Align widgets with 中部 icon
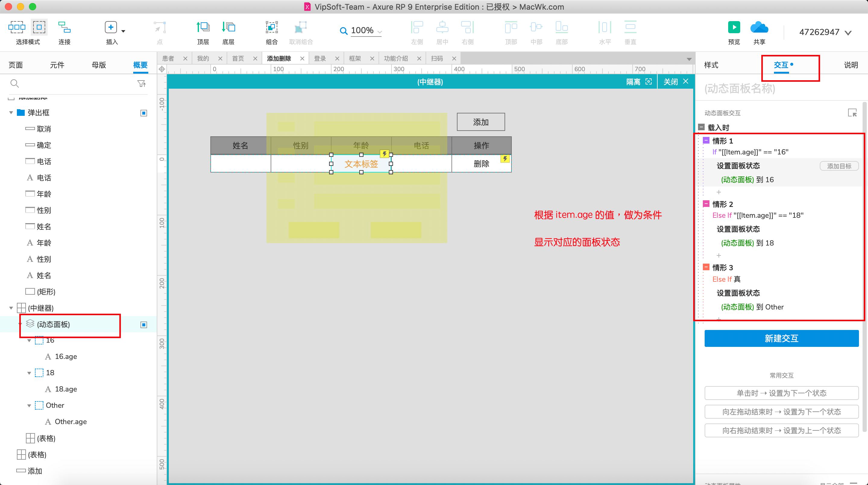The width and height of the screenshot is (868, 485). point(536,27)
